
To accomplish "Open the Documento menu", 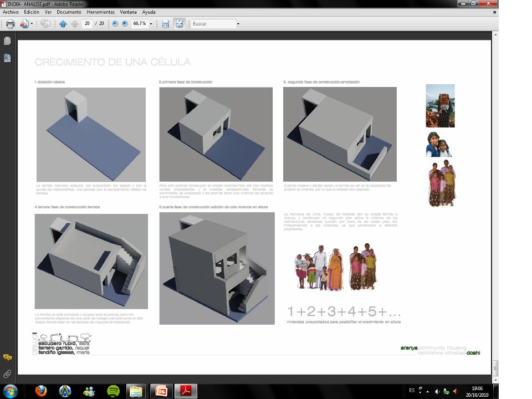I will coord(69,12).
